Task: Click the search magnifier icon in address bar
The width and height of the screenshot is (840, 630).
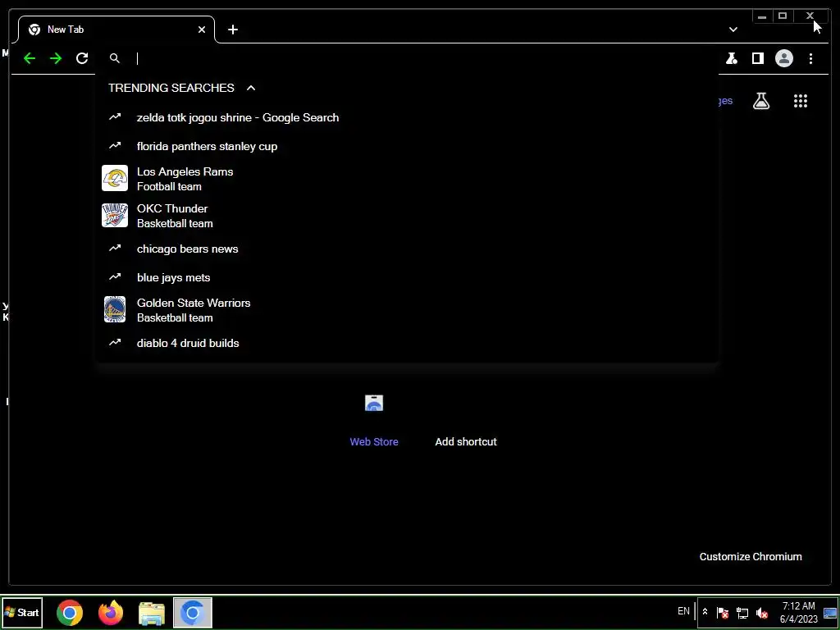Action: (115, 58)
